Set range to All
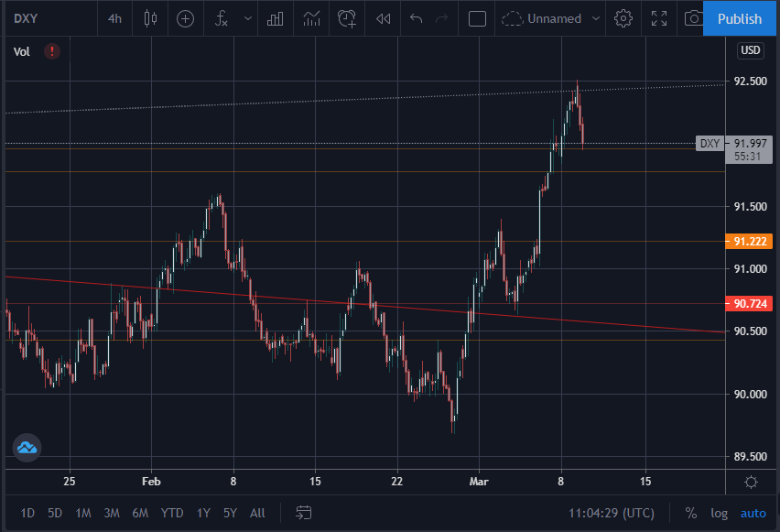The image size is (780, 532). point(257,513)
